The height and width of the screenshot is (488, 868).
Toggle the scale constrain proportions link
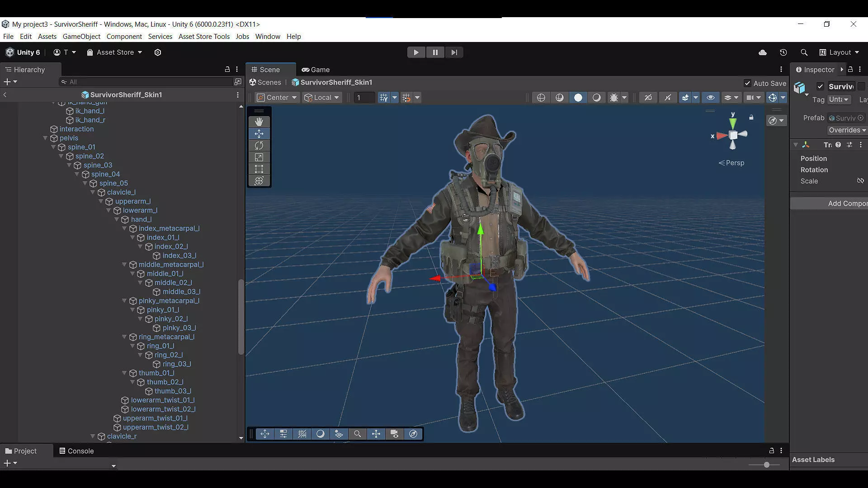point(860,181)
